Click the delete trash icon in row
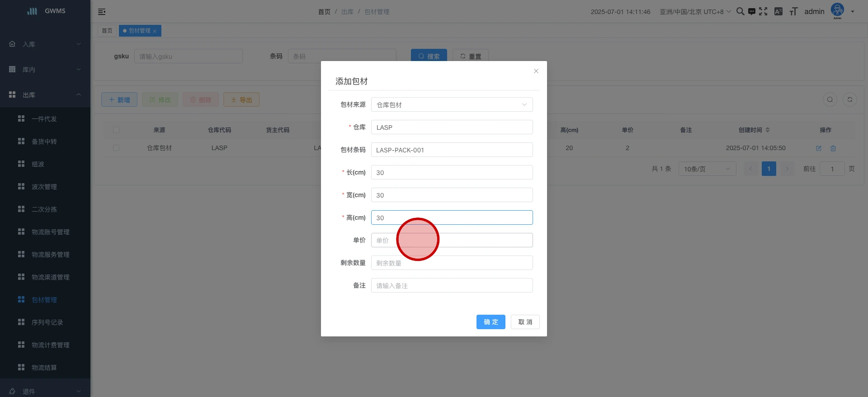This screenshot has width=868, height=397. (x=833, y=148)
